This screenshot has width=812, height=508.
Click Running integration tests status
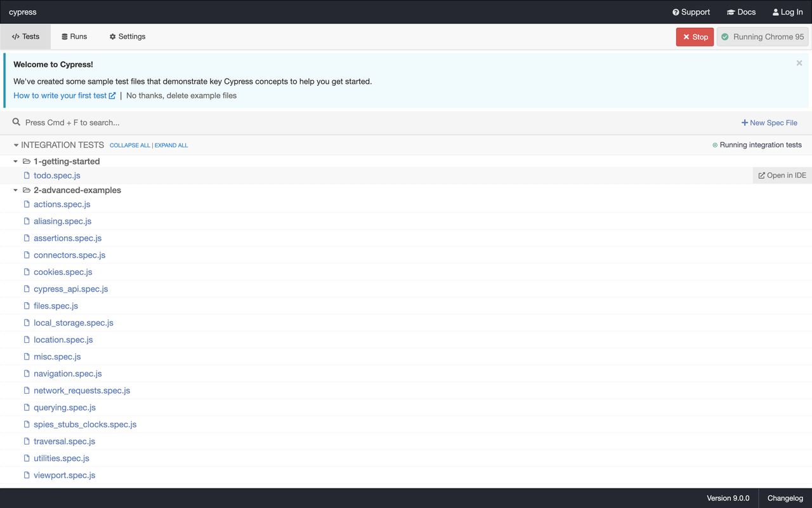click(757, 145)
